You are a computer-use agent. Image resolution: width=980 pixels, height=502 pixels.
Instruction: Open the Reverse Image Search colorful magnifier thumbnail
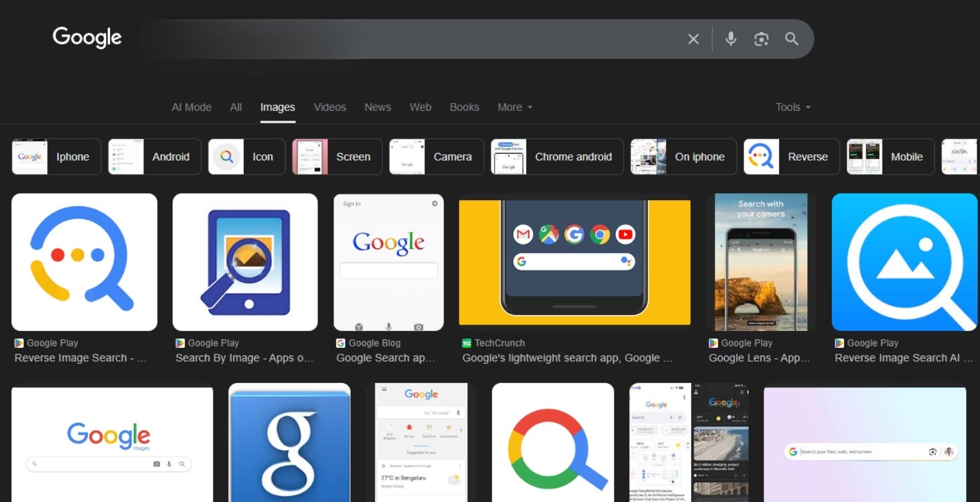pyautogui.click(x=84, y=262)
